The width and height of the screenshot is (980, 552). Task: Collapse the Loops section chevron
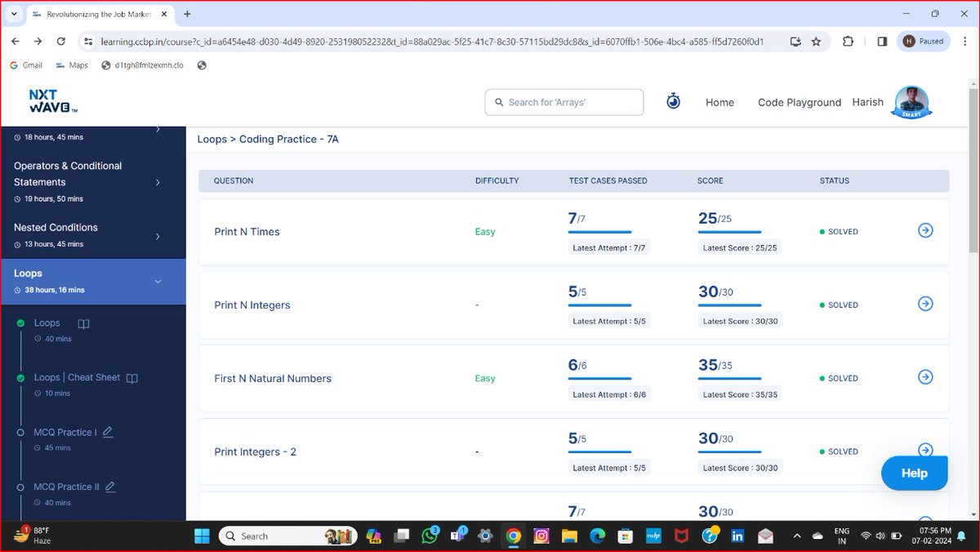click(158, 282)
